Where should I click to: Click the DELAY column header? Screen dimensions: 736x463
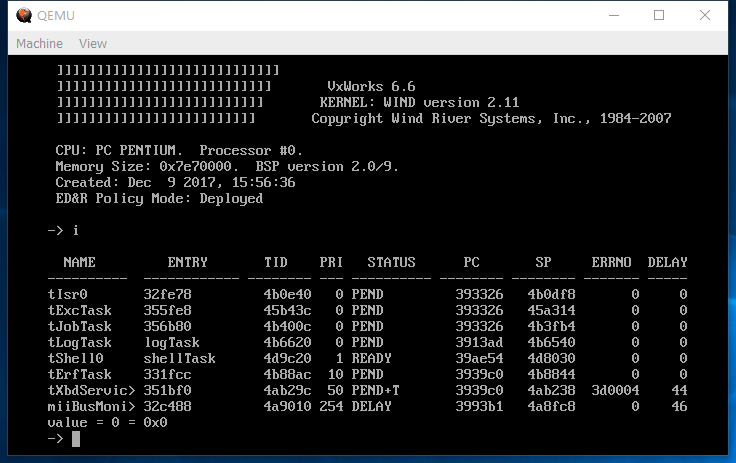pyautogui.click(x=667, y=262)
